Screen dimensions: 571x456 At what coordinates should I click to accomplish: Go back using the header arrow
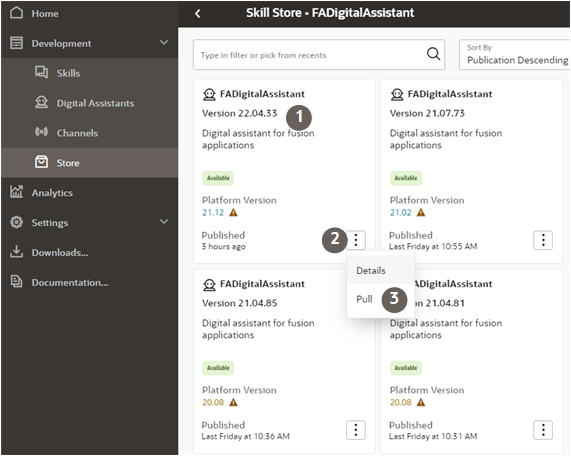(198, 14)
